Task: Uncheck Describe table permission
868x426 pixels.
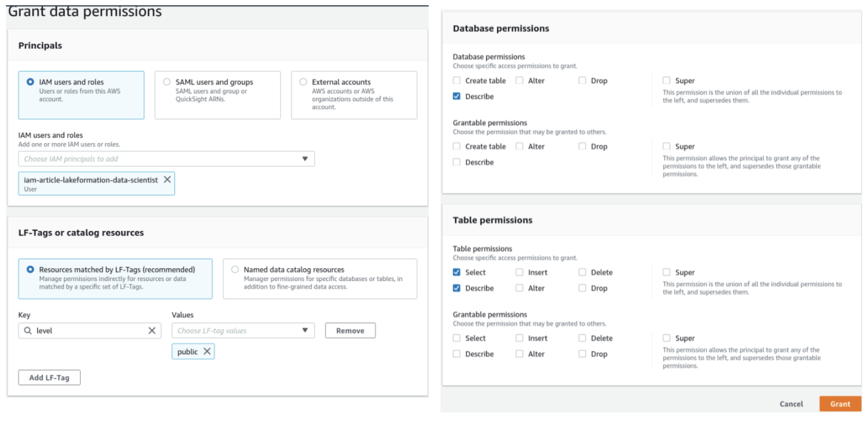Action: tap(456, 288)
